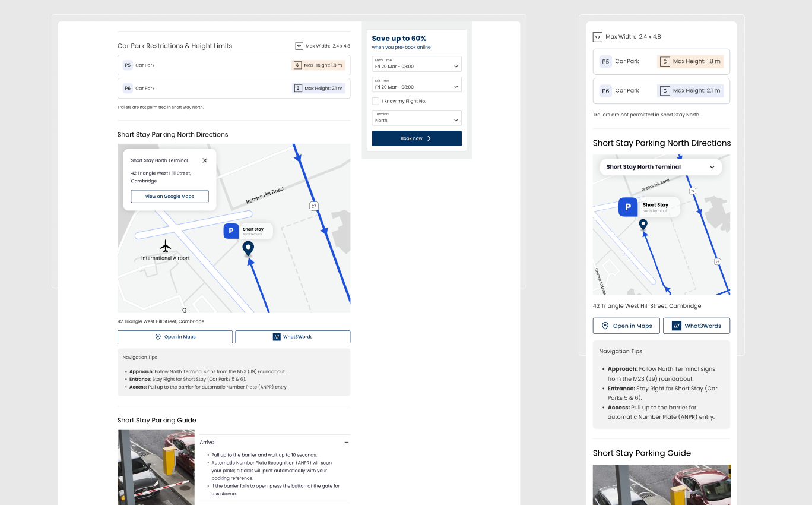The image size is (812, 505).
Task: Click arrow icon on Book now button
Action: coord(429,138)
